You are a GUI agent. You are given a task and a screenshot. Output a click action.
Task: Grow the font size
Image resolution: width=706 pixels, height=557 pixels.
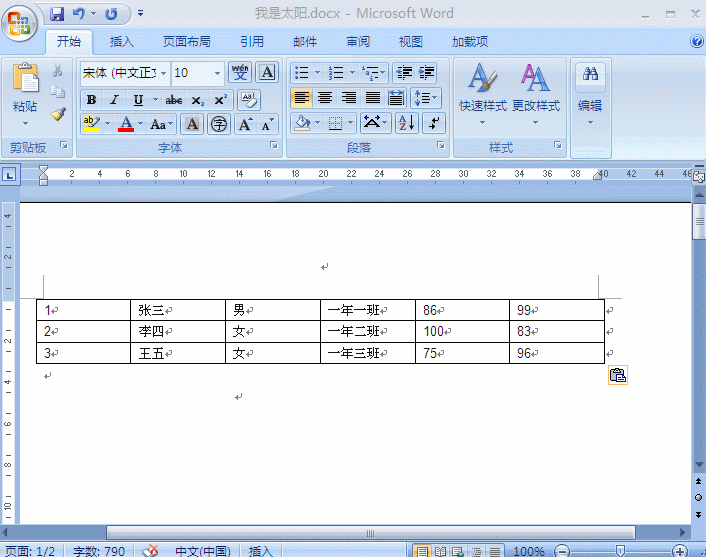coord(245,124)
